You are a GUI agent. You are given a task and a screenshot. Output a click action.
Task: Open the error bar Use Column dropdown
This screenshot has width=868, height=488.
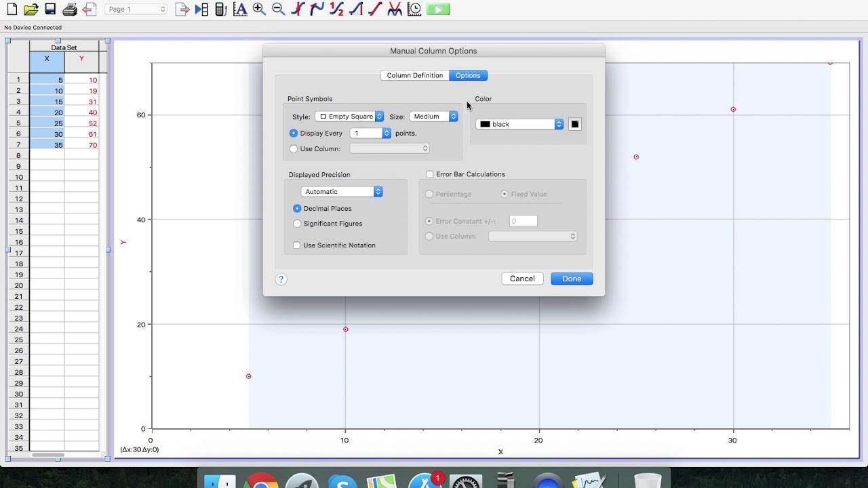pos(533,237)
